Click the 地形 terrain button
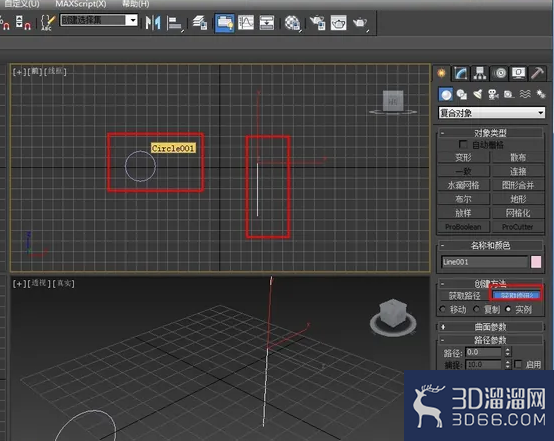The width and height of the screenshot is (554, 441). [x=518, y=199]
